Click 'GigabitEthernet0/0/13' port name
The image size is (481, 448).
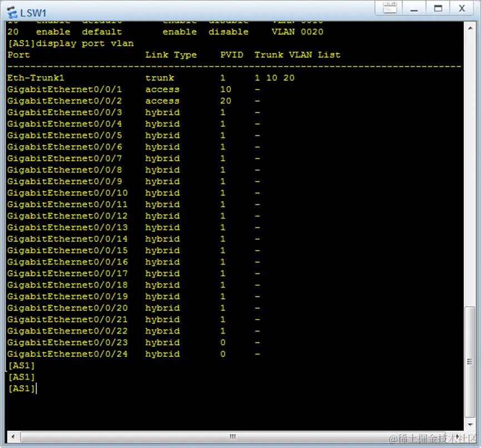tap(67, 227)
